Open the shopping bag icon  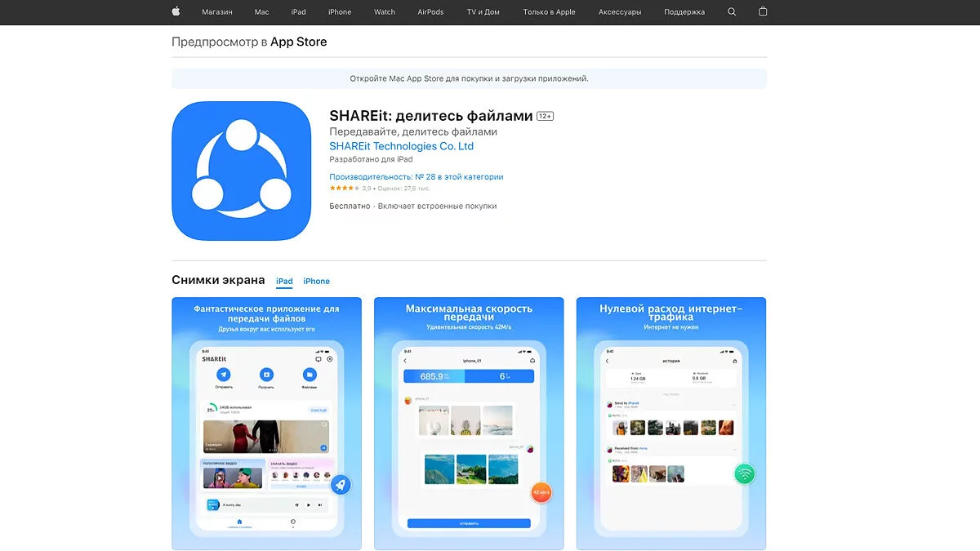tap(763, 11)
